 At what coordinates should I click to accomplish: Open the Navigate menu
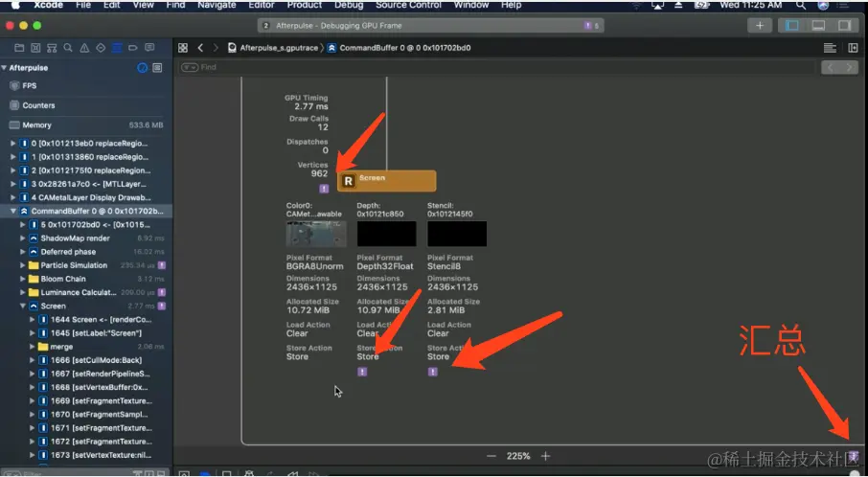click(x=217, y=5)
